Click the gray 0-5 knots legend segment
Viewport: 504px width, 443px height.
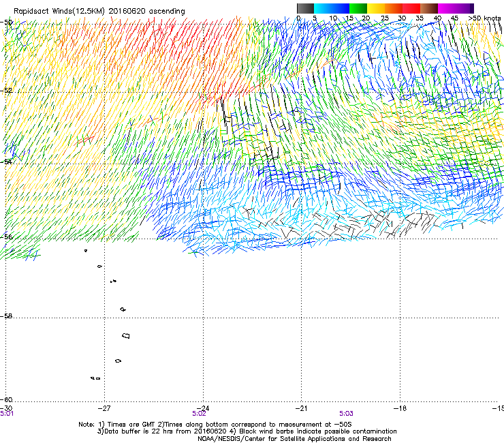(x=305, y=8)
